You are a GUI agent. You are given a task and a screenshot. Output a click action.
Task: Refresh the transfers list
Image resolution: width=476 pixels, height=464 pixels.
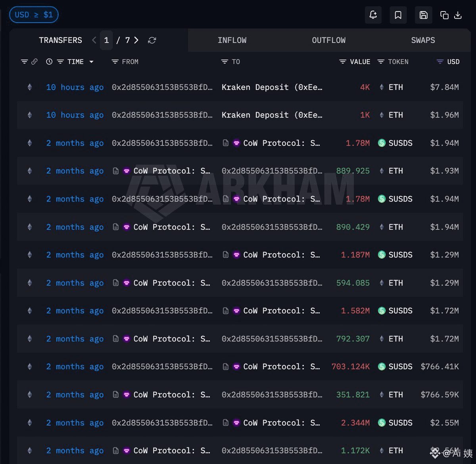click(152, 40)
